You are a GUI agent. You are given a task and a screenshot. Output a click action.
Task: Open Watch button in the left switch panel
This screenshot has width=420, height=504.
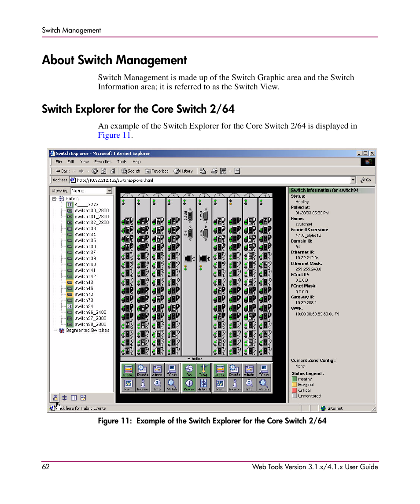[172, 385]
